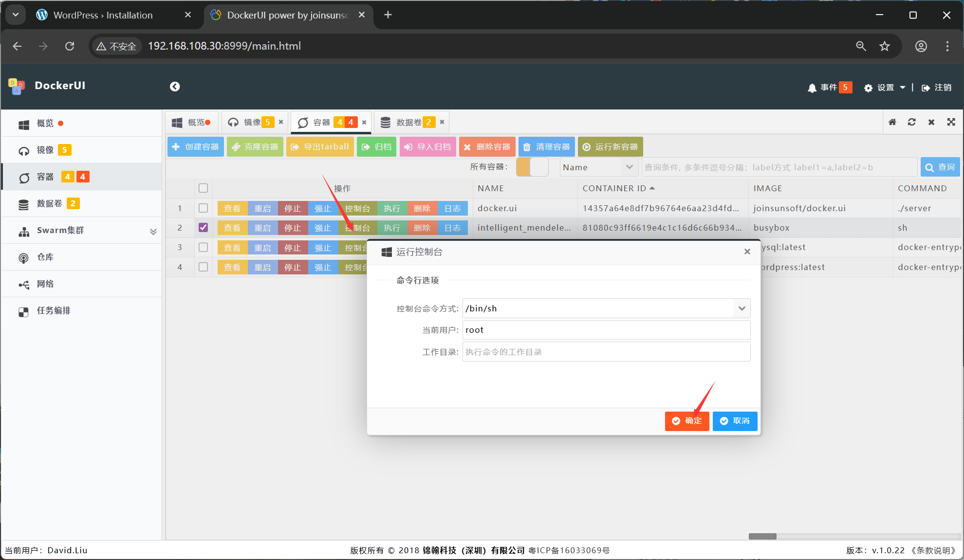Confirm with the 确定 button
The height and width of the screenshot is (560, 964).
pyautogui.click(x=687, y=421)
